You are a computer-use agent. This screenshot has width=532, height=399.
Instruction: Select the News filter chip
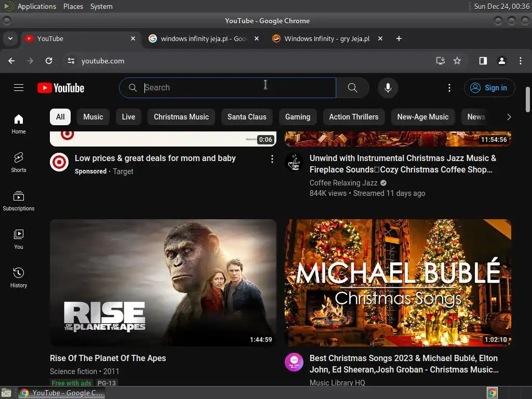click(x=476, y=117)
